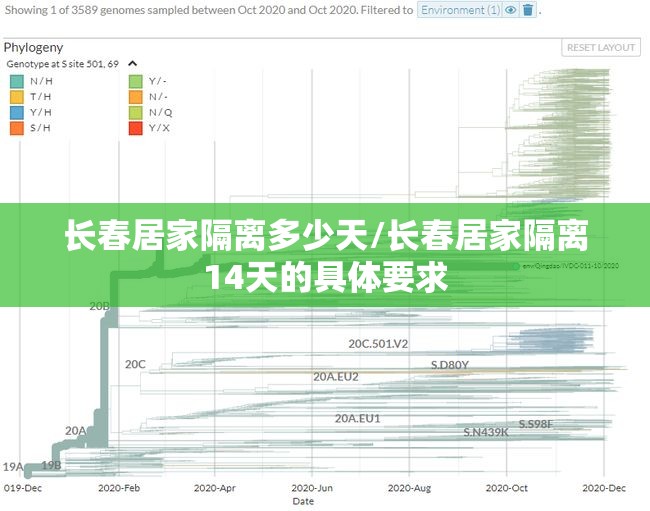Screen dimensions: 650x511
Task: Select the Y / - green legend swatch
Action: pos(135,81)
